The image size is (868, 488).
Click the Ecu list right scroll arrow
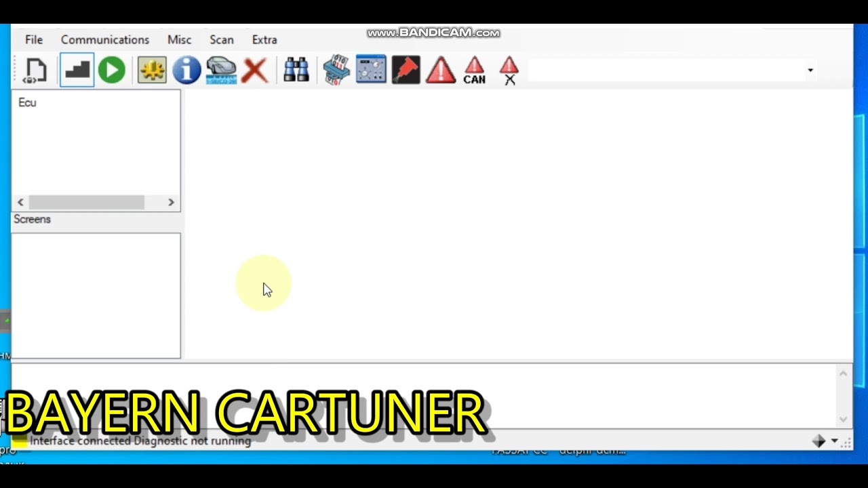tap(171, 202)
